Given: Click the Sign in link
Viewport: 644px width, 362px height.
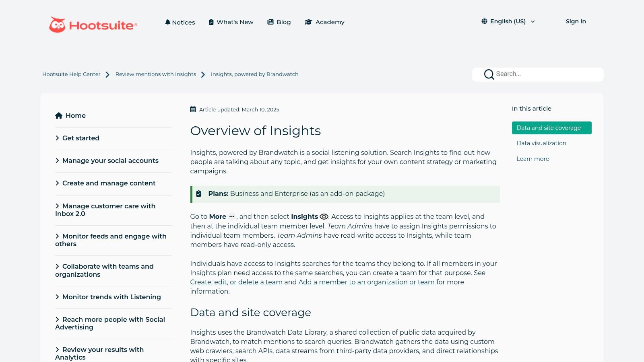Looking at the screenshot, I should click(x=575, y=21).
